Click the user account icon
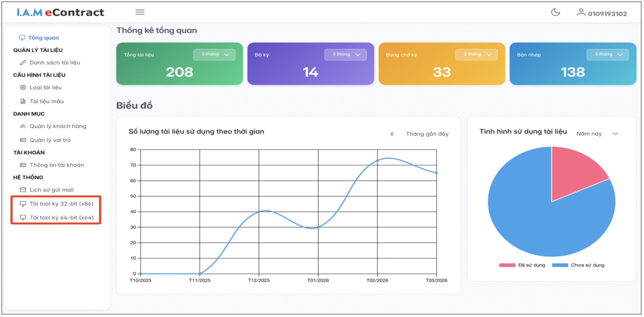 pyautogui.click(x=581, y=12)
